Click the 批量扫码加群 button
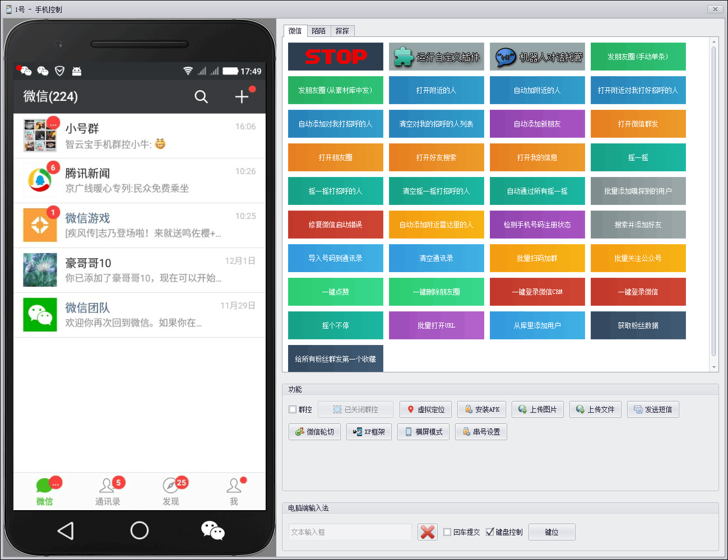The height and width of the screenshot is (560, 728). pyautogui.click(x=537, y=258)
